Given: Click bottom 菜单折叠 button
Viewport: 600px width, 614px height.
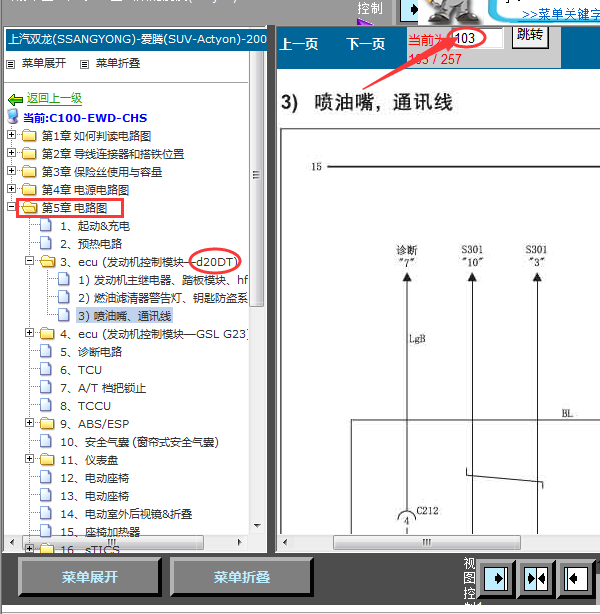Looking at the screenshot, I should (x=242, y=577).
